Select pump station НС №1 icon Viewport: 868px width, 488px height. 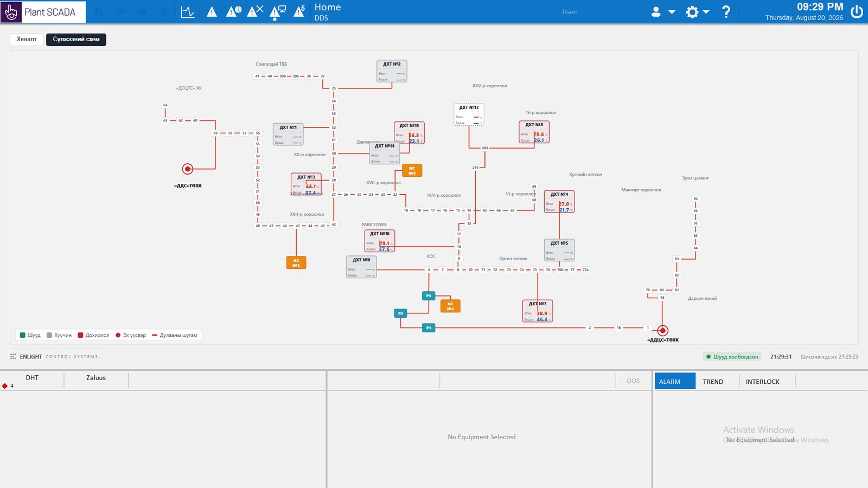[x=450, y=306]
